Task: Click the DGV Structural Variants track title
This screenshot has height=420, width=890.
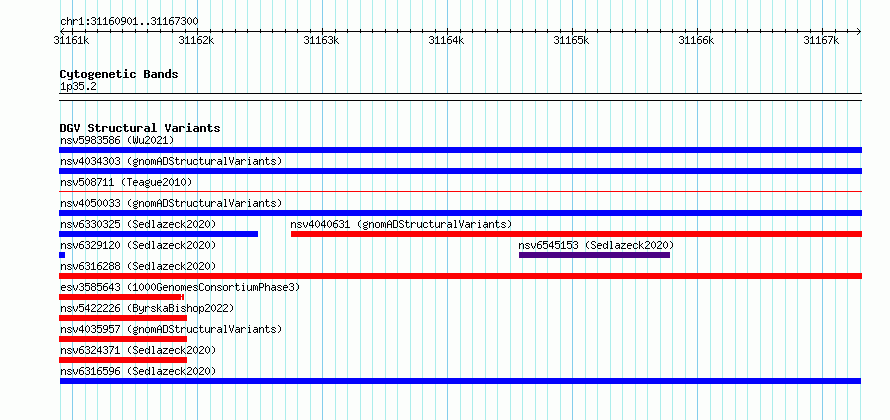Action: click(140, 128)
